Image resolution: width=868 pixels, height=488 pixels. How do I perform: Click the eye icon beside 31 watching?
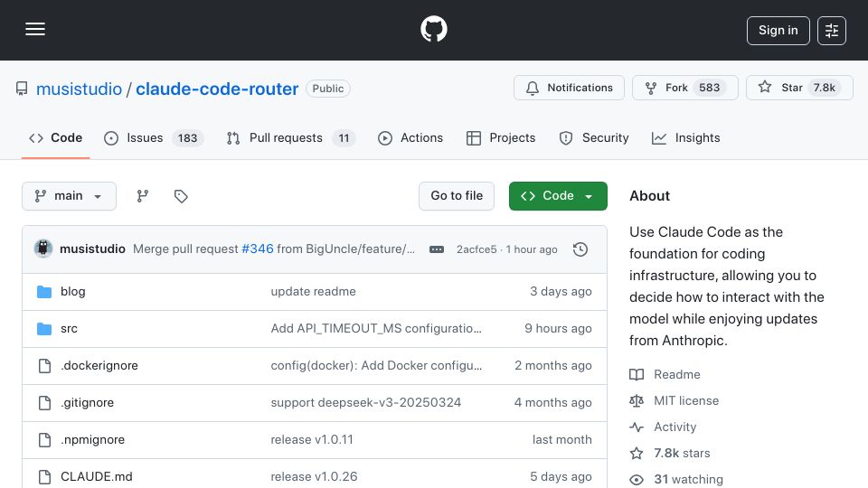(x=637, y=479)
